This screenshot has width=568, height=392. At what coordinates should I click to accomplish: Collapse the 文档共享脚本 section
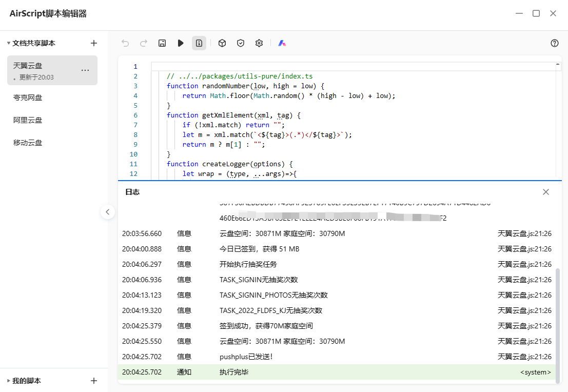(x=9, y=44)
